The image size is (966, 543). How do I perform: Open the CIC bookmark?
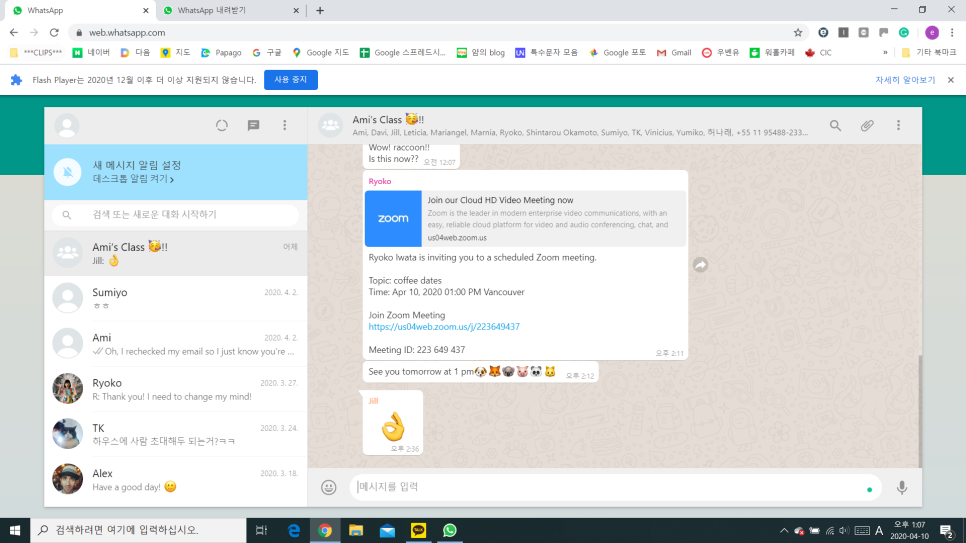pos(818,53)
